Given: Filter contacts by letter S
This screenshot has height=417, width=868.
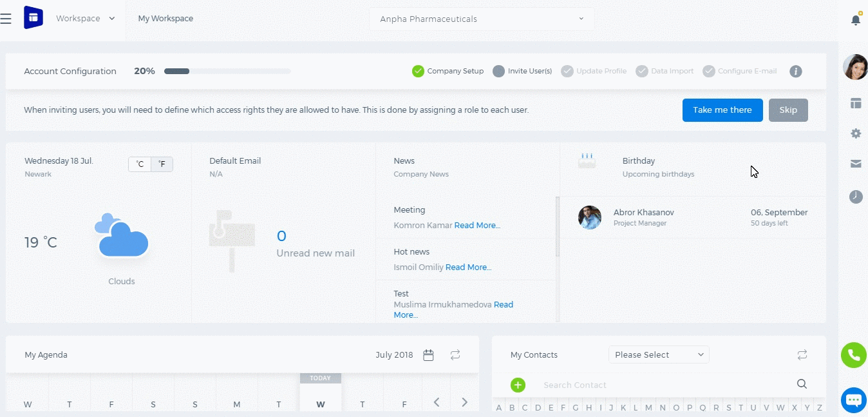Looking at the screenshot, I should (x=728, y=408).
